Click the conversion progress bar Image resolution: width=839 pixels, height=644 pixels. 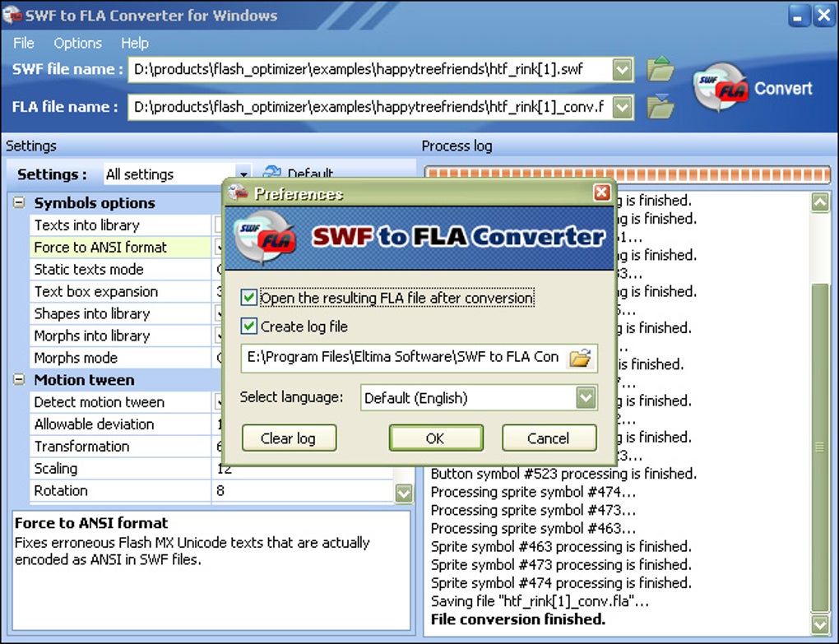click(x=627, y=174)
